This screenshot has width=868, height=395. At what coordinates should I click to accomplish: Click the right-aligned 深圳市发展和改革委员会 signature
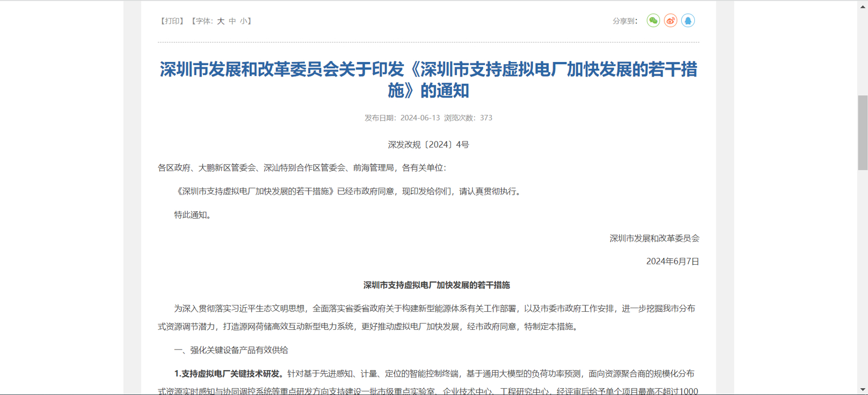(654, 238)
